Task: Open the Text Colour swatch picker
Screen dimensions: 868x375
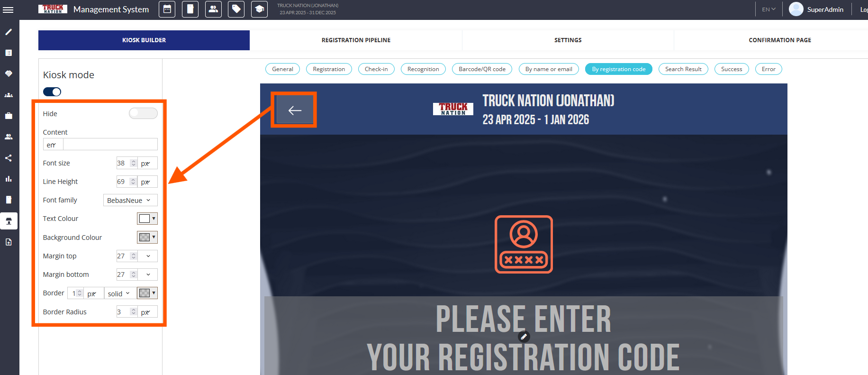Action: click(147, 219)
